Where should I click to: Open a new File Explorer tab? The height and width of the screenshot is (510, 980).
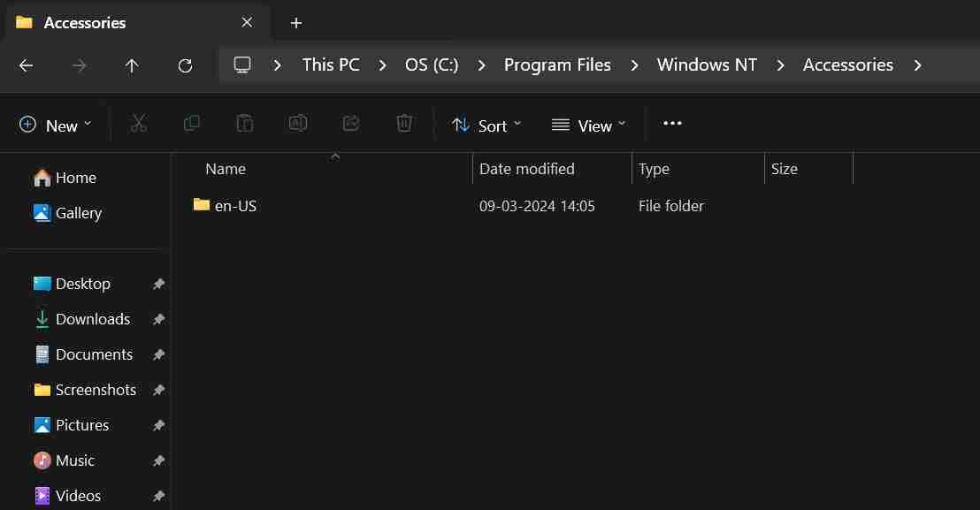tap(296, 22)
